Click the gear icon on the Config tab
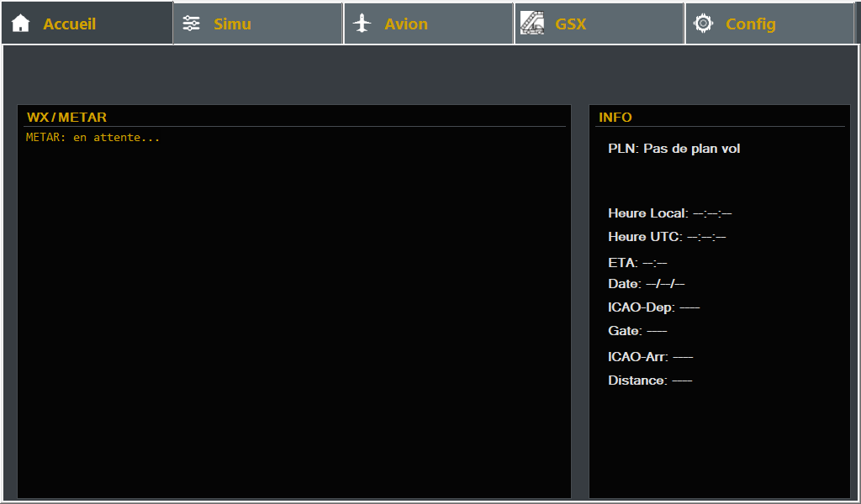 point(703,24)
